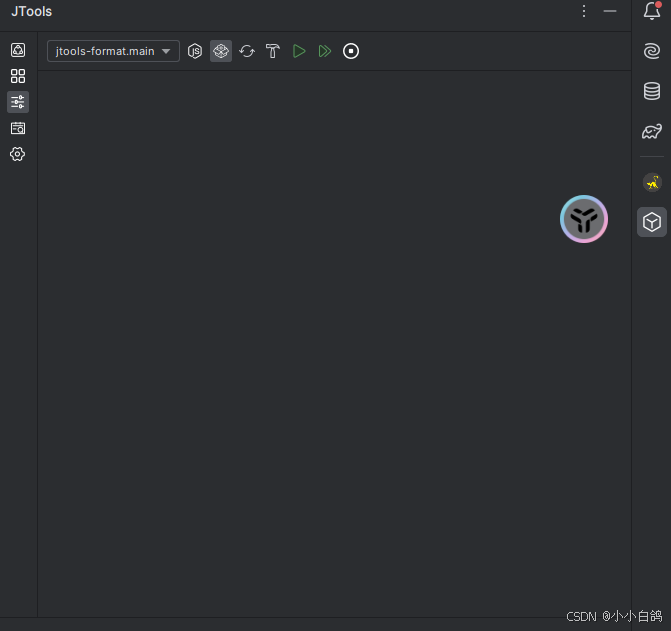Open the jtools-format.main module dropdown
This screenshot has width=671, height=631.
(113, 51)
